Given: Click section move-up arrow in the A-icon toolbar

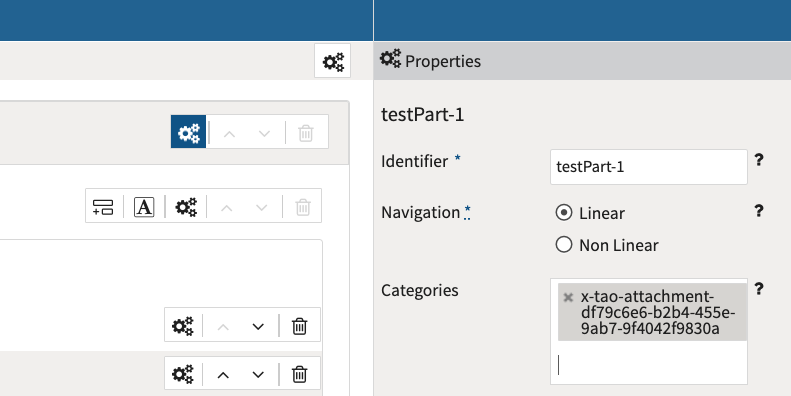Looking at the screenshot, I should click(x=227, y=207).
